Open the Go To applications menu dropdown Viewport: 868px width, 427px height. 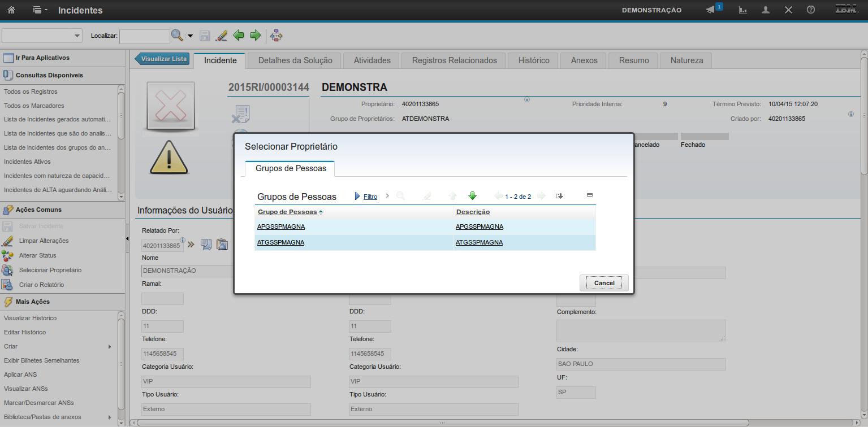pos(38,11)
